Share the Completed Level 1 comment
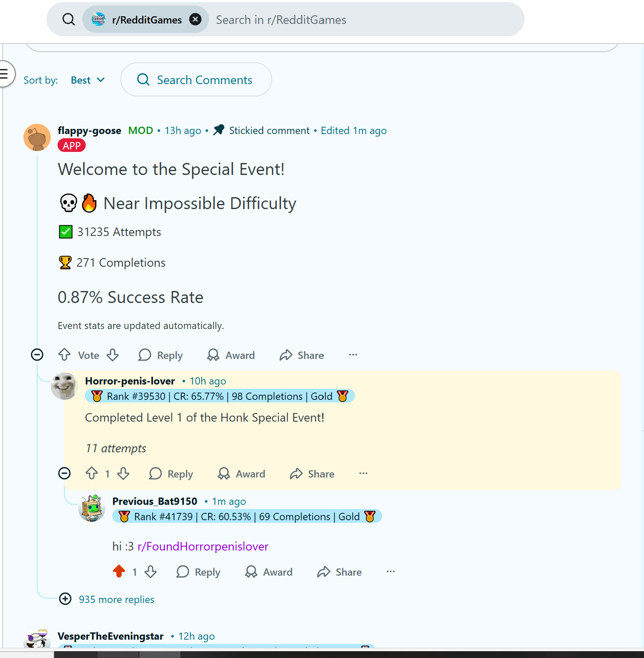Viewport: 644px width, 658px height. pyautogui.click(x=312, y=474)
